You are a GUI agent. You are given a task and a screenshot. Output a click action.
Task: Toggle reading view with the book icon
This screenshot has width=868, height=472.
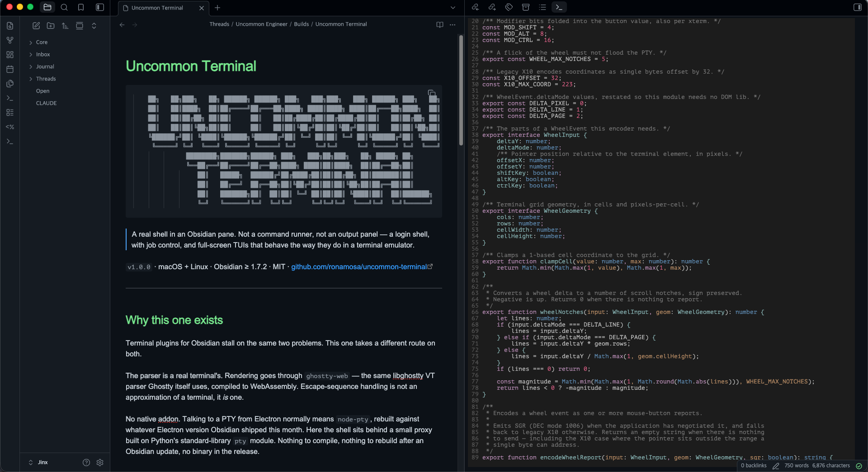click(440, 25)
